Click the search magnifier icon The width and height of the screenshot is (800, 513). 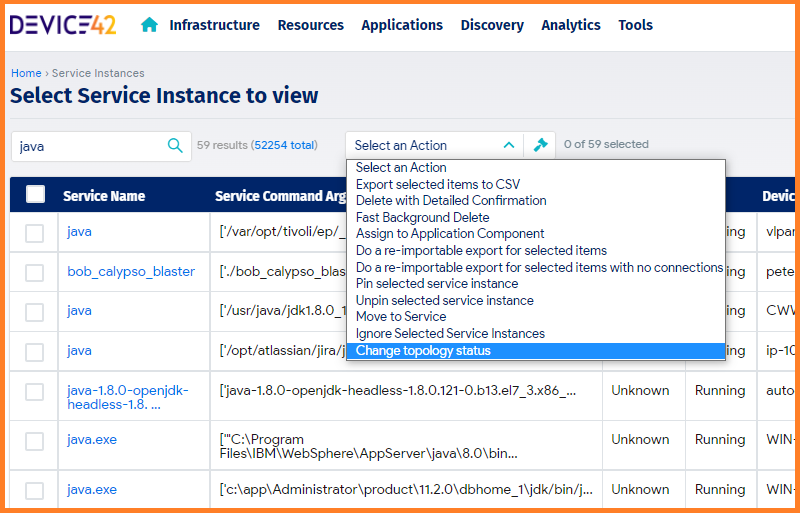click(175, 146)
